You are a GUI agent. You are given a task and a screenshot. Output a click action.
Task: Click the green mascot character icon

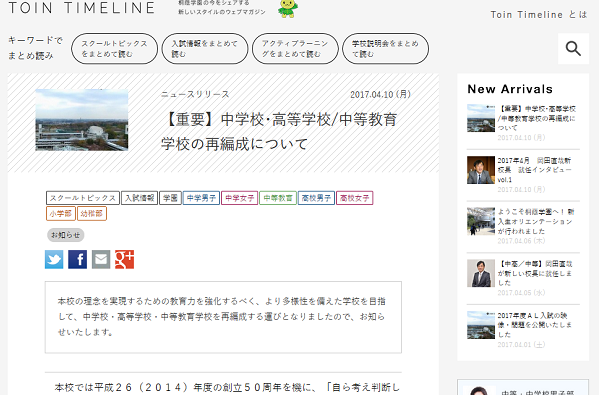click(288, 8)
